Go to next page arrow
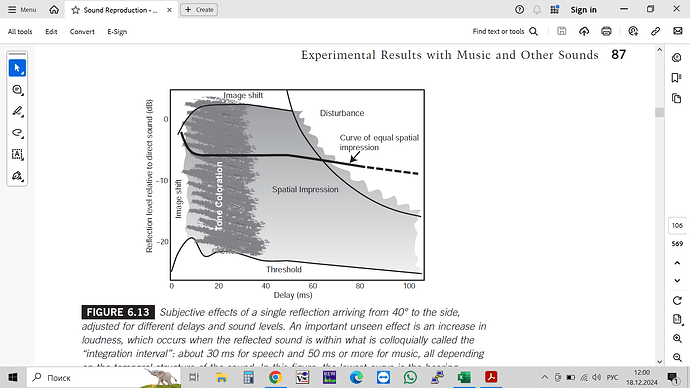The width and height of the screenshot is (690, 388). (677, 281)
